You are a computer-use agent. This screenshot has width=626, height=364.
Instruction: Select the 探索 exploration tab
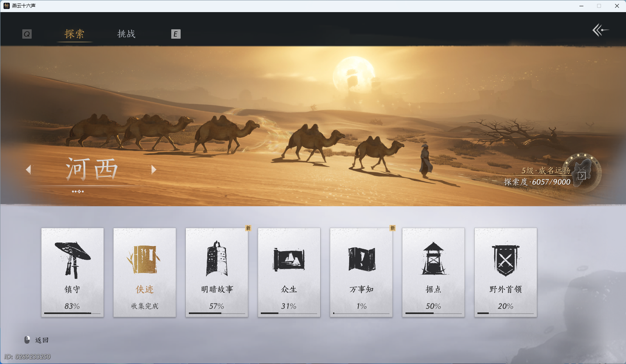(x=74, y=34)
